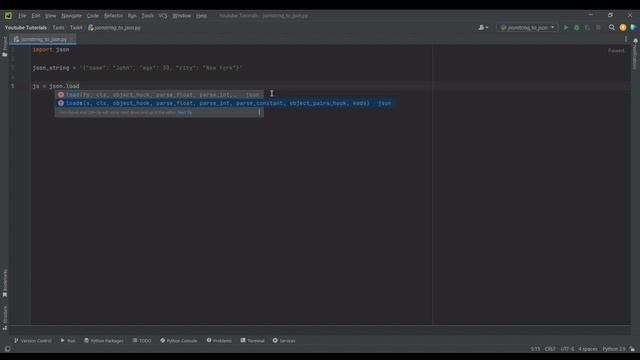Open the Refactor menu

point(113,16)
